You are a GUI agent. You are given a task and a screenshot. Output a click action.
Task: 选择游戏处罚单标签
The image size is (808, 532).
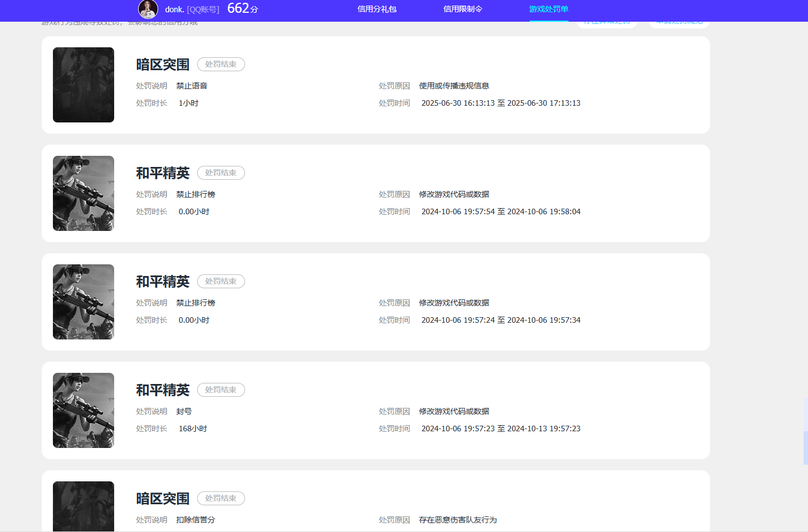[549, 8]
